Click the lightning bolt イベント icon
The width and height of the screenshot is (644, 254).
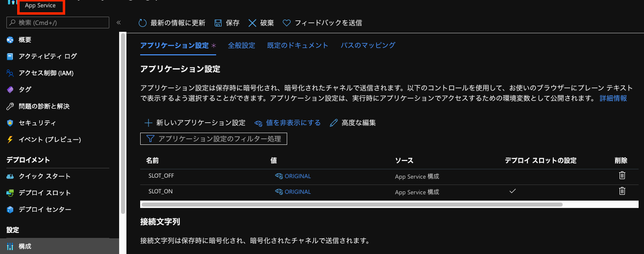10,139
